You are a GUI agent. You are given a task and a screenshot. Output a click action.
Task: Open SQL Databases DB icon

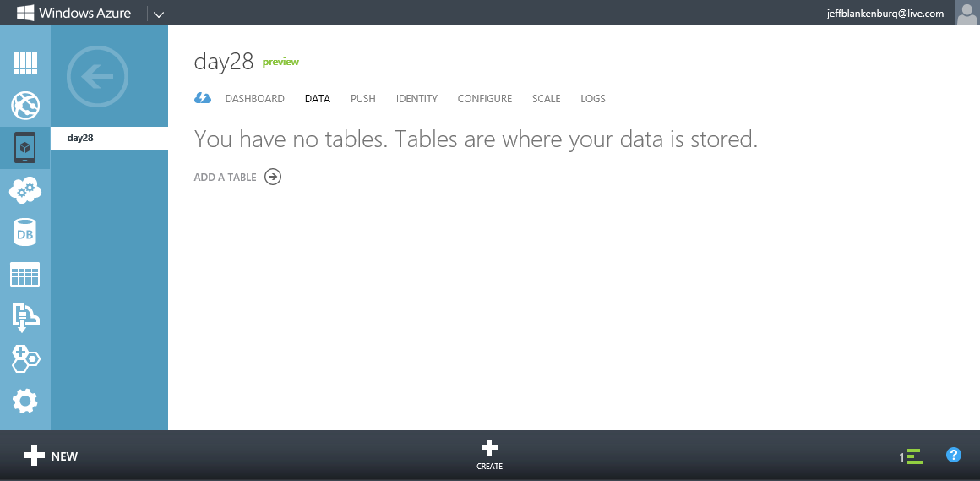pos(25,232)
